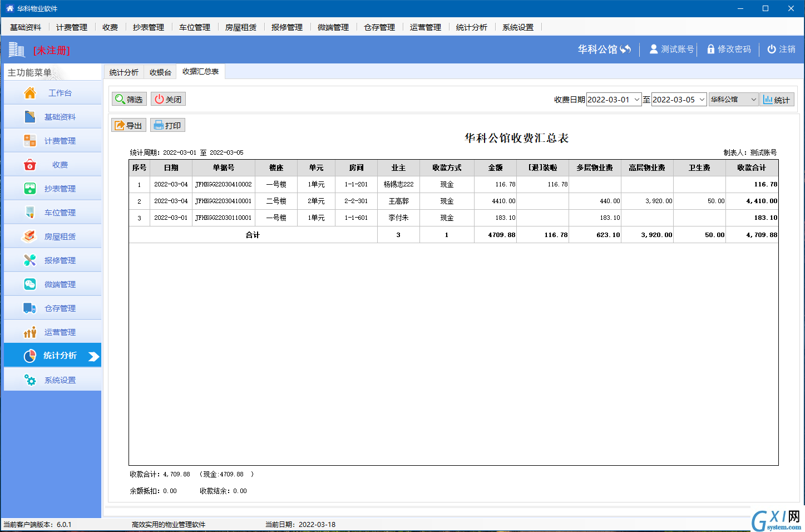Open 仓存管理 in the top menu bar
The image size is (805, 532).
pos(379,27)
